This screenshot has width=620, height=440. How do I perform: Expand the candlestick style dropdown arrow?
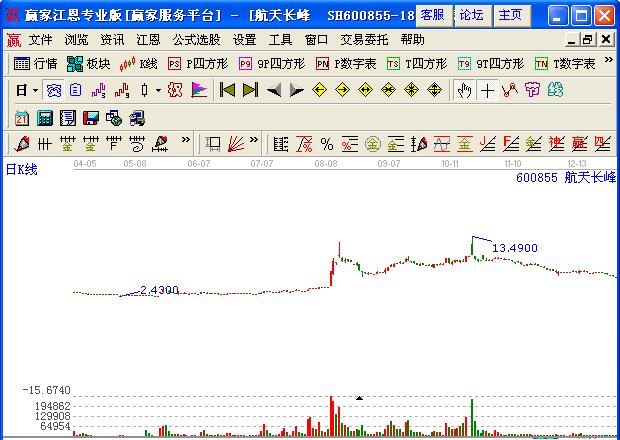click(158, 90)
